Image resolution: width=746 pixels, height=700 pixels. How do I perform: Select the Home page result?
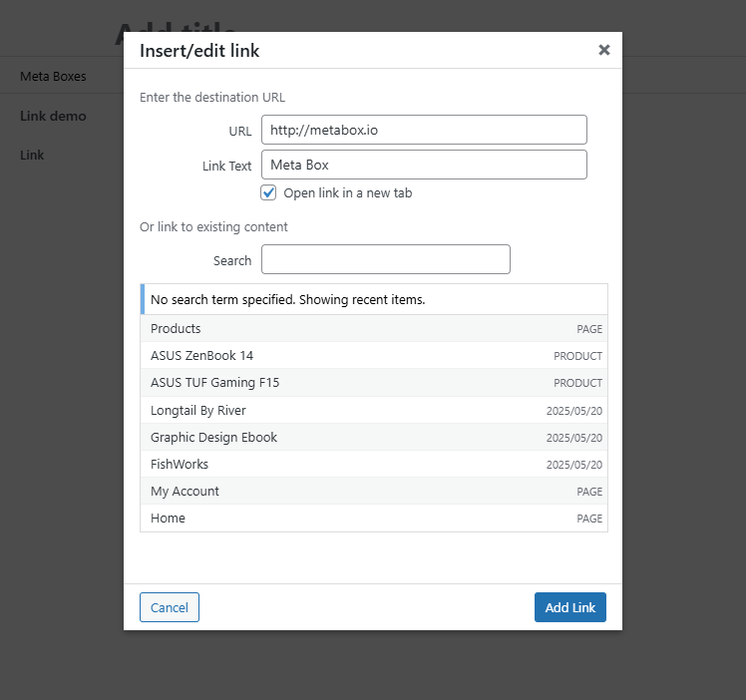(374, 518)
